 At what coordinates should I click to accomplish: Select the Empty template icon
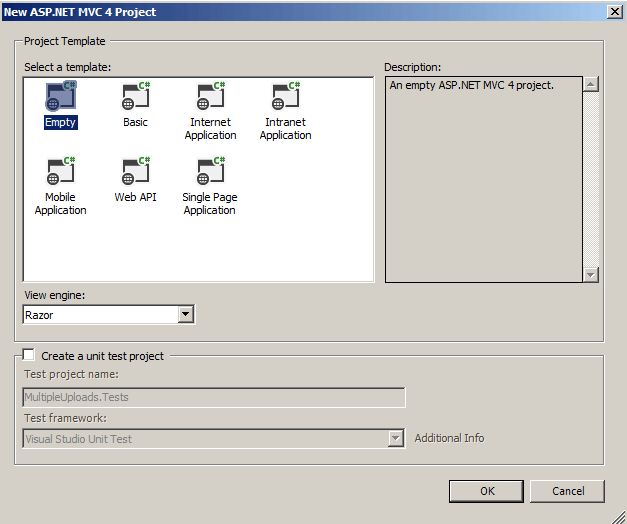[x=61, y=96]
